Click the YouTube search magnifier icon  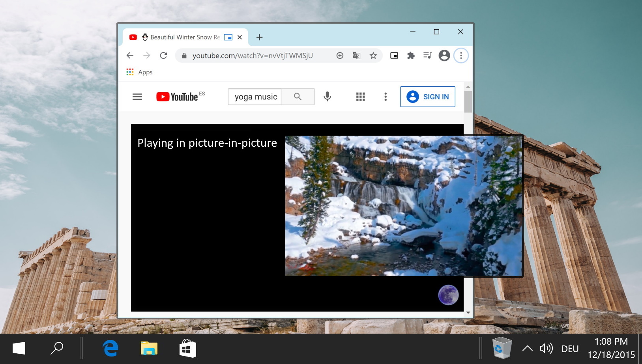pos(298,97)
